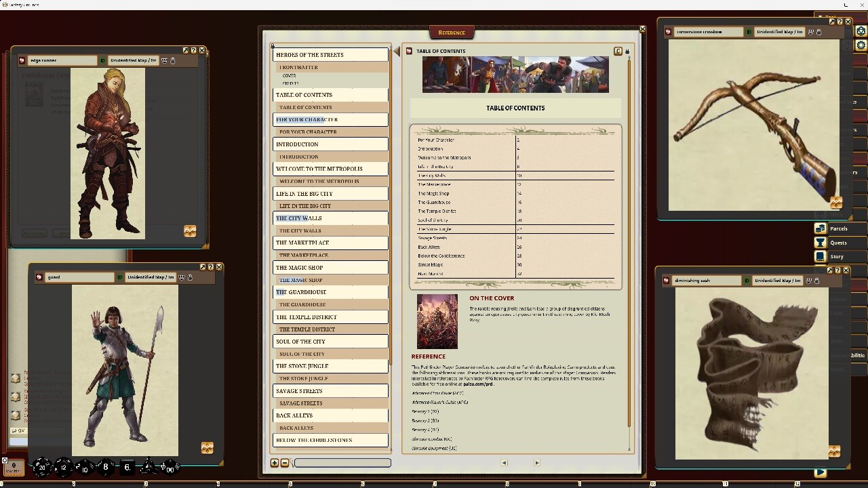Click the printer icon on the Table of Contents window

point(627,51)
